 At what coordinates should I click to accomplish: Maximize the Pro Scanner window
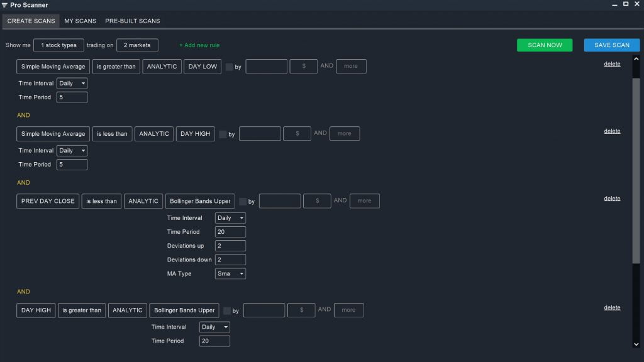tap(626, 4)
